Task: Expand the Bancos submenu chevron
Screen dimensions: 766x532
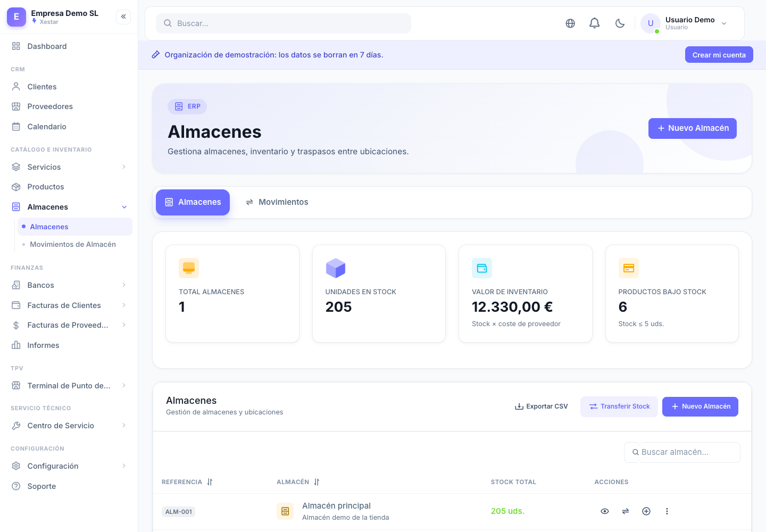Action: pyautogui.click(x=124, y=285)
